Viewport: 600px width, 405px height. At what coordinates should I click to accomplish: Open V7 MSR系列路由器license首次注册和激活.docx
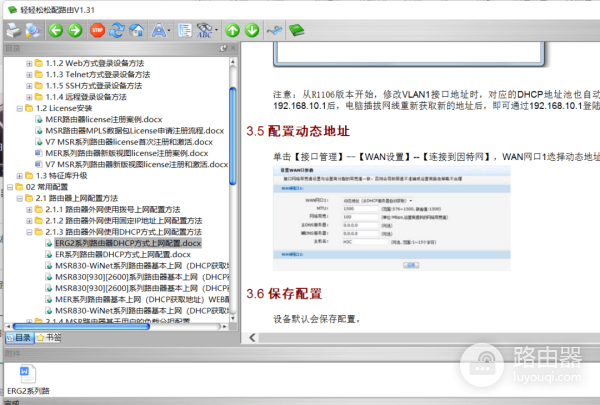(x=129, y=142)
